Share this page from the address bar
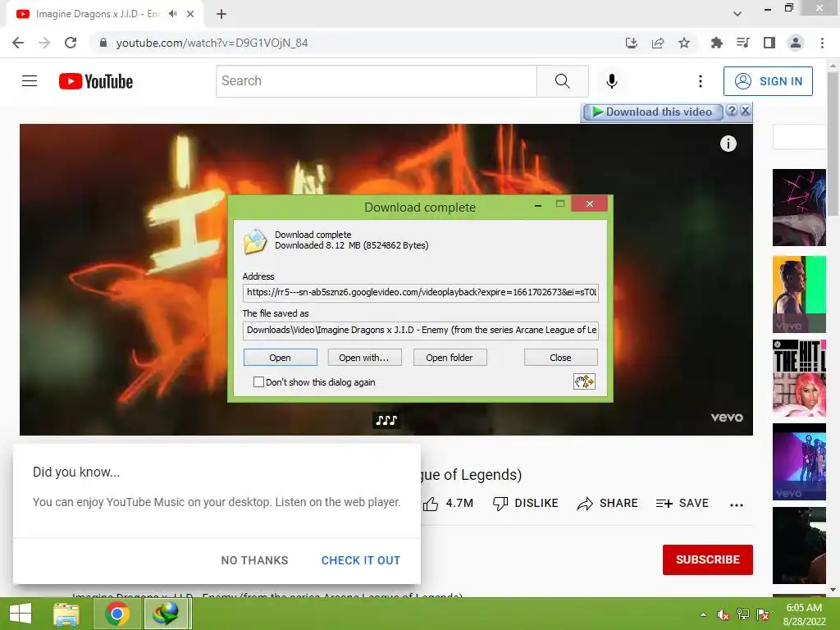 click(658, 43)
